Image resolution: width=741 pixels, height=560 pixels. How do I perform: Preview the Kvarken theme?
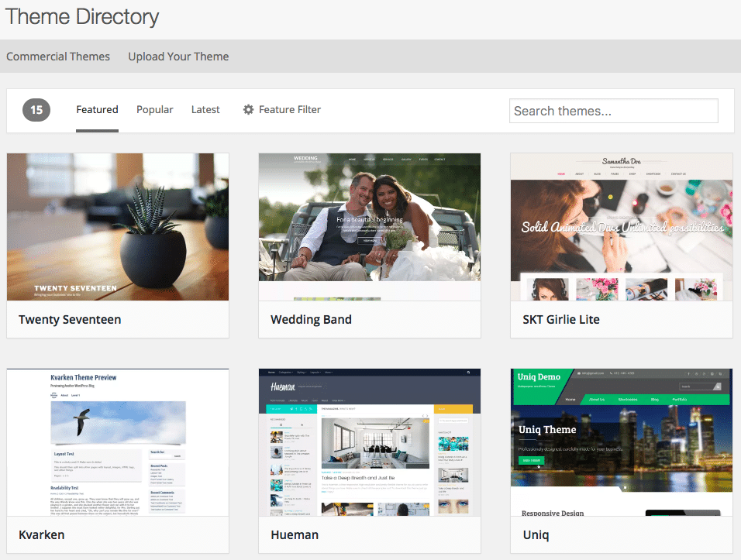(117, 441)
